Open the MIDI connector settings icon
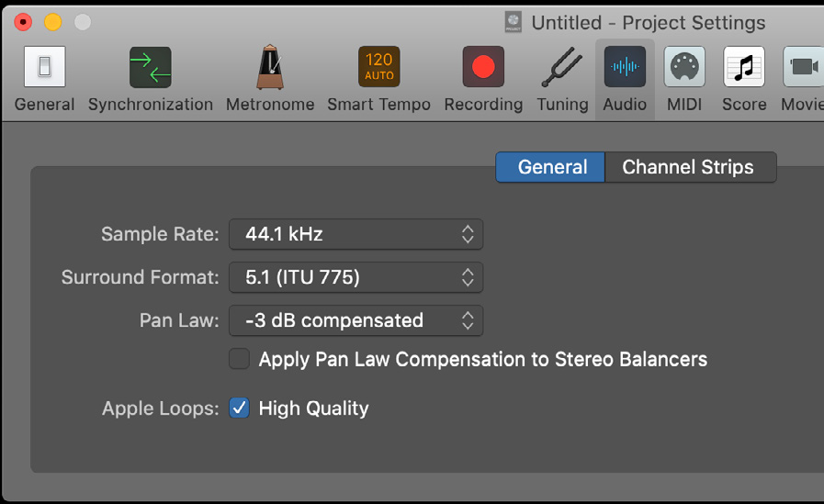 684,67
